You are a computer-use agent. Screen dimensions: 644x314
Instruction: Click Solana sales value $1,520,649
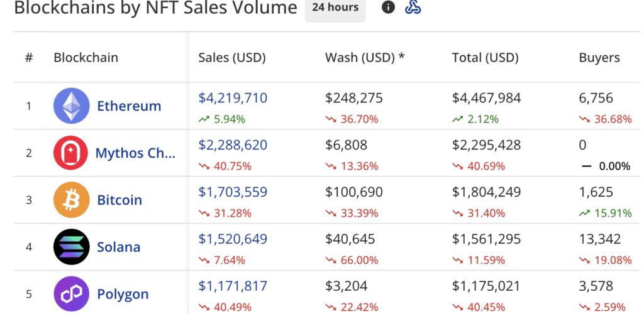233,239
